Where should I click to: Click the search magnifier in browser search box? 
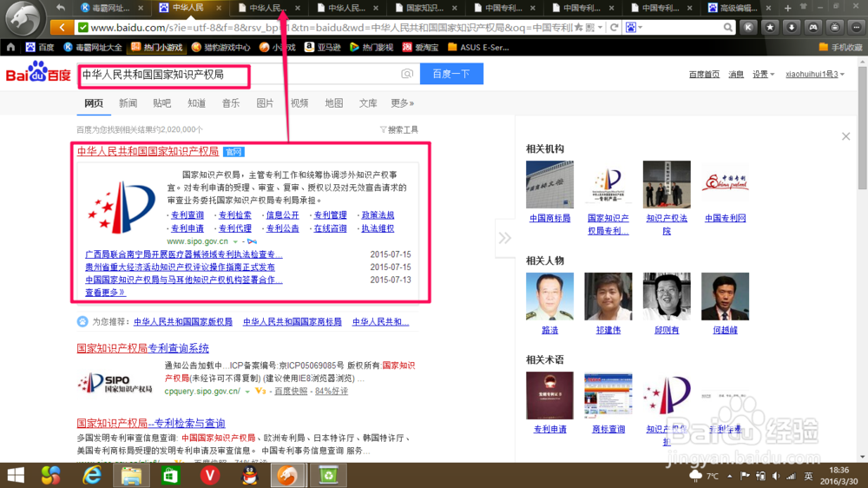[x=727, y=27]
